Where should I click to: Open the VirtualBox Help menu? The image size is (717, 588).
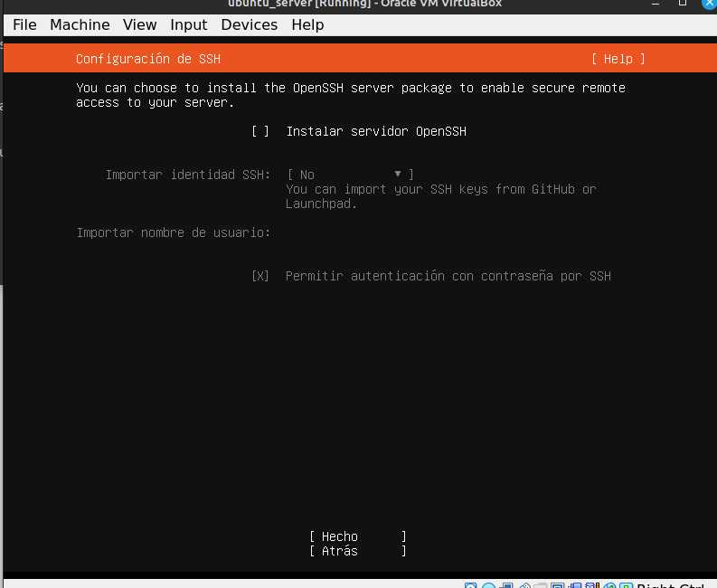click(307, 24)
